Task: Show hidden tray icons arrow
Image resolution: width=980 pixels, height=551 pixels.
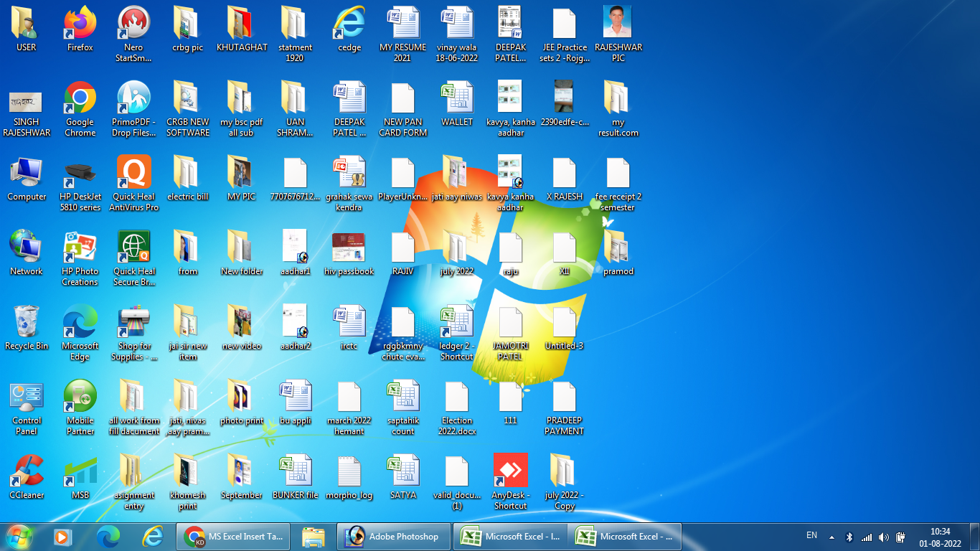Action: [x=831, y=537]
